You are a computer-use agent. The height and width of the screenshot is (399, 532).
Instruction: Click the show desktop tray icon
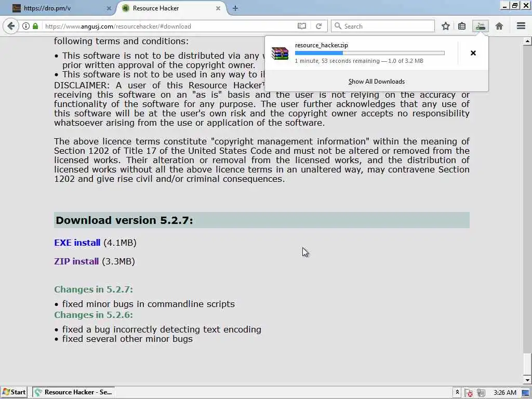(x=526, y=393)
